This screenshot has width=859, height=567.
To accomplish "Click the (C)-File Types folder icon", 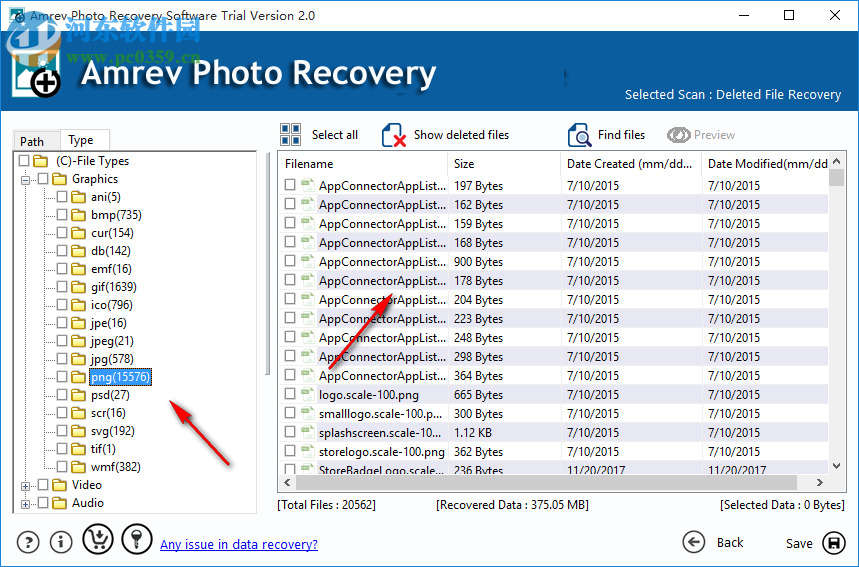I will pyautogui.click(x=41, y=161).
